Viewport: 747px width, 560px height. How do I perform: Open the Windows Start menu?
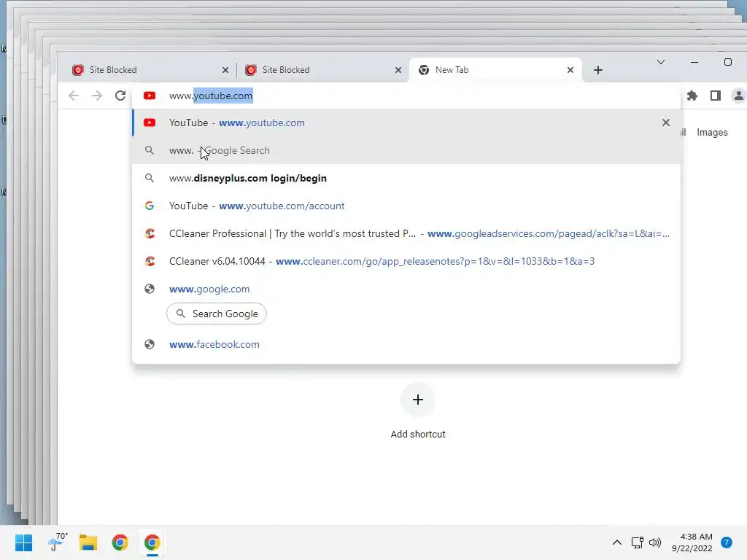coord(23,542)
